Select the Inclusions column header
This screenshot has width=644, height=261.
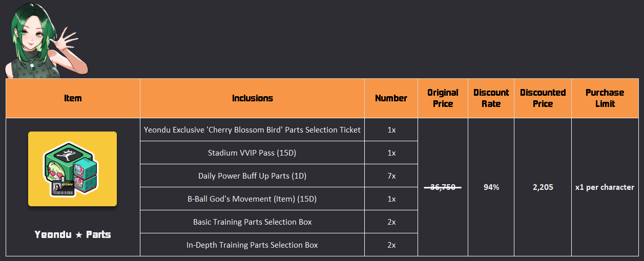point(252,98)
